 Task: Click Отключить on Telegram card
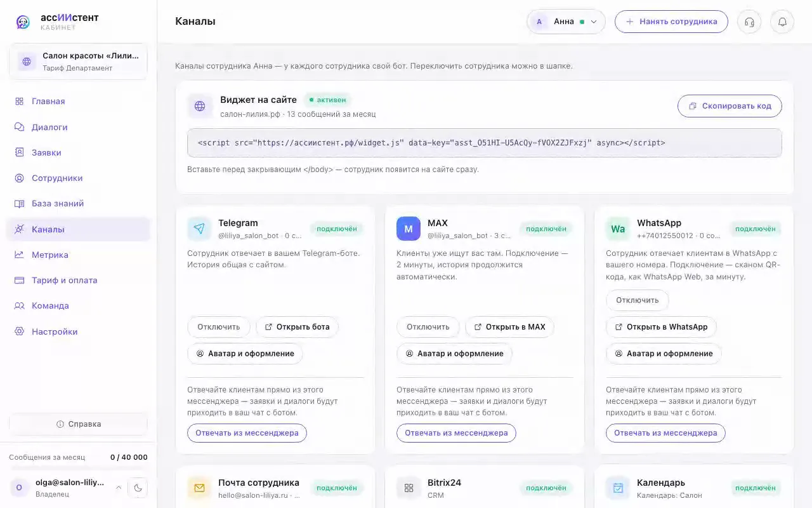pos(219,327)
